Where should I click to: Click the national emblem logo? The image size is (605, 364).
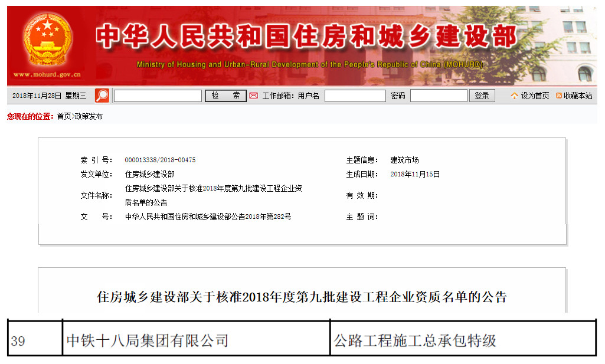pyautogui.click(x=47, y=40)
